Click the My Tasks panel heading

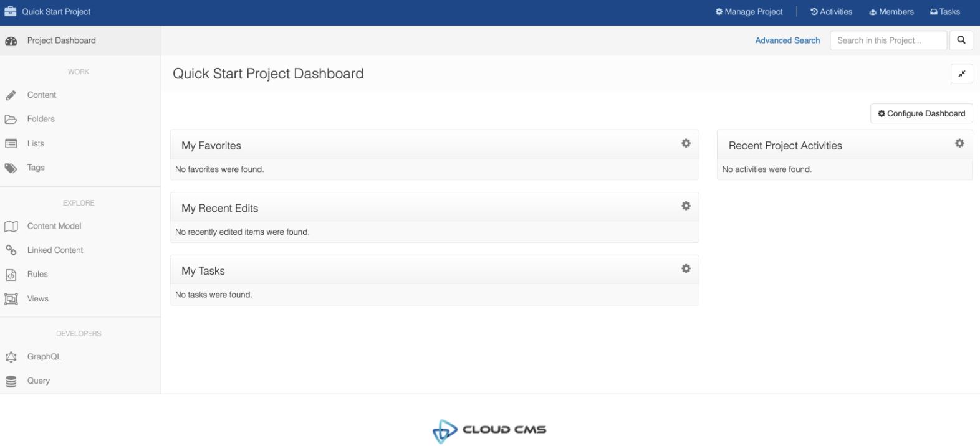(x=203, y=271)
